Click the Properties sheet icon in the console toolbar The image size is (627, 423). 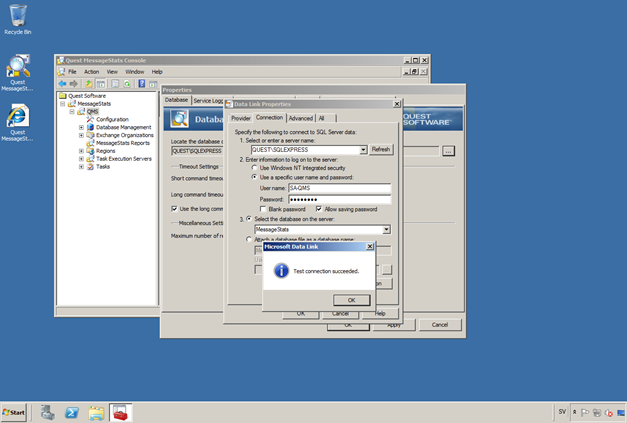pyautogui.click(x=115, y=84)
